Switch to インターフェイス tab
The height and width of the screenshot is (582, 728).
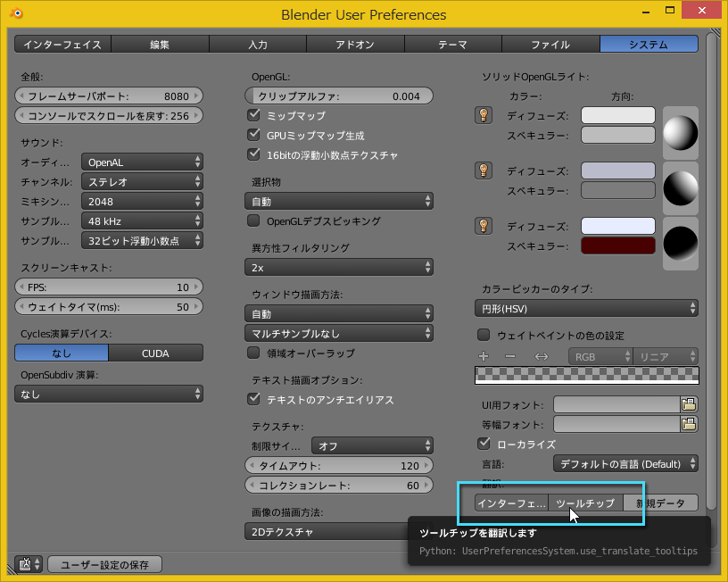pyautogui.click(x=62, y=44)
